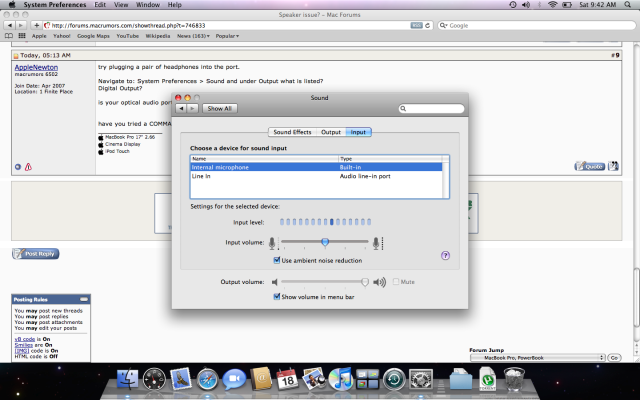Open the Popular bookmarks dropdown

tap(227, 36)
